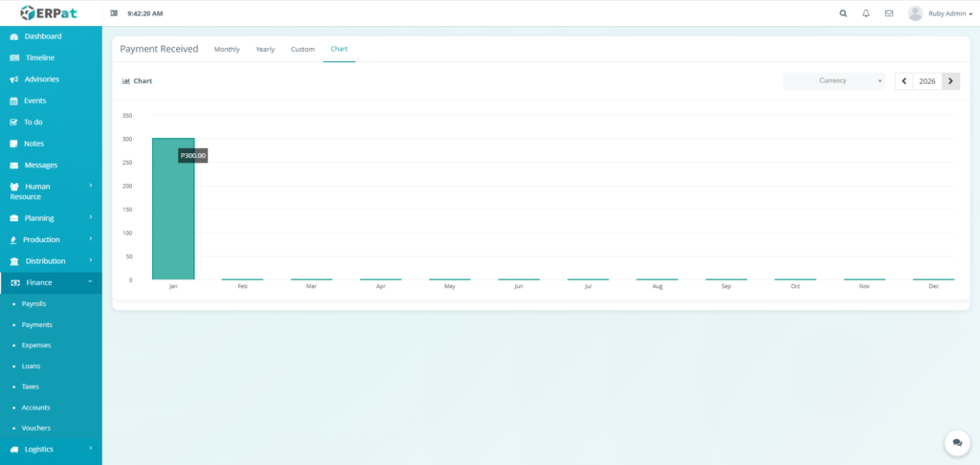Switch to the Yearly tab
Screen dimensions: 980x465
click(x=265, y=49)
